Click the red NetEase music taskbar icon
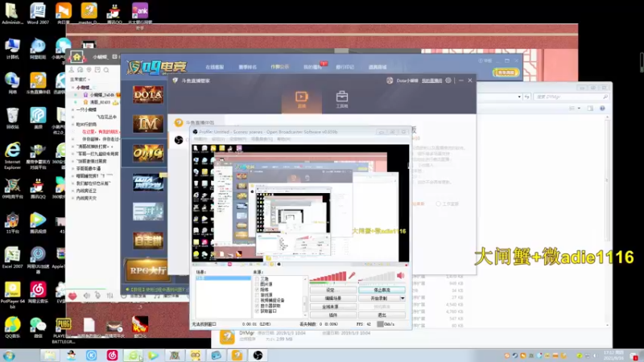This screenshot has width=644, height=362. (x=112, y=355)
